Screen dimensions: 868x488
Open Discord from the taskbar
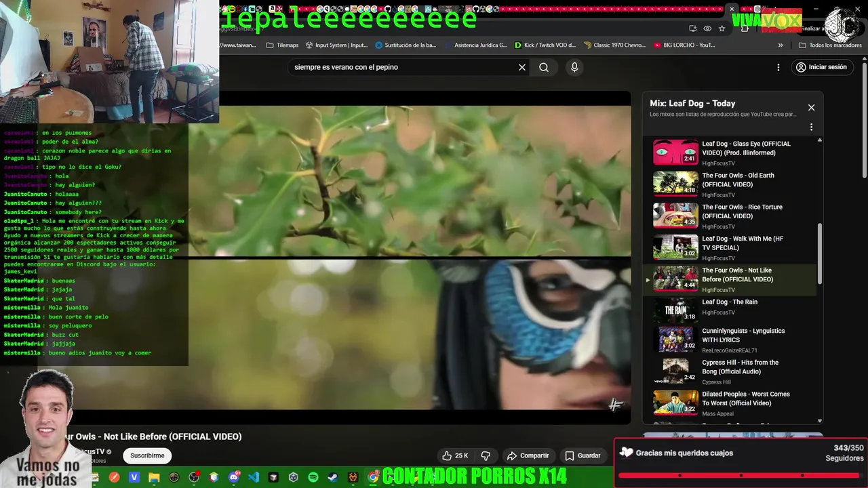click(234, 477)
